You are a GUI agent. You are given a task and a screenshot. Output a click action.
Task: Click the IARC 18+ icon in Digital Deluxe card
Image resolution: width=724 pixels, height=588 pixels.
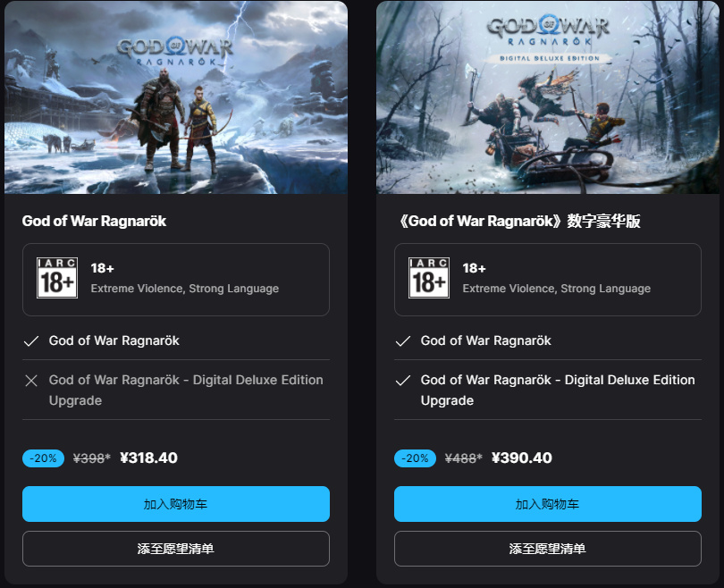click(429, 278)
